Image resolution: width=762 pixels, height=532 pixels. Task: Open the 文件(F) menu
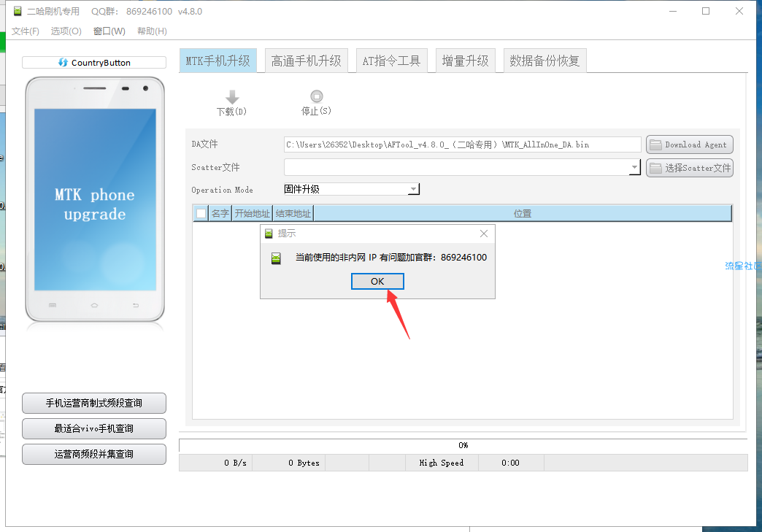[26, 31]
